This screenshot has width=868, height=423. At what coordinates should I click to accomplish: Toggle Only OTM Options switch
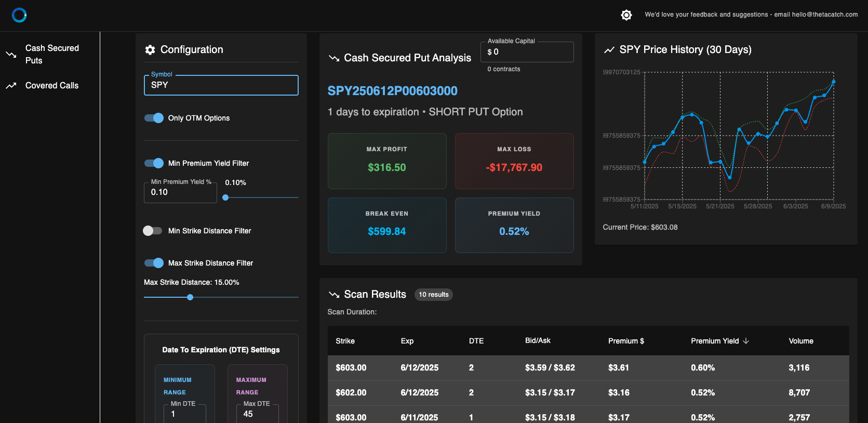coord(154,118)
